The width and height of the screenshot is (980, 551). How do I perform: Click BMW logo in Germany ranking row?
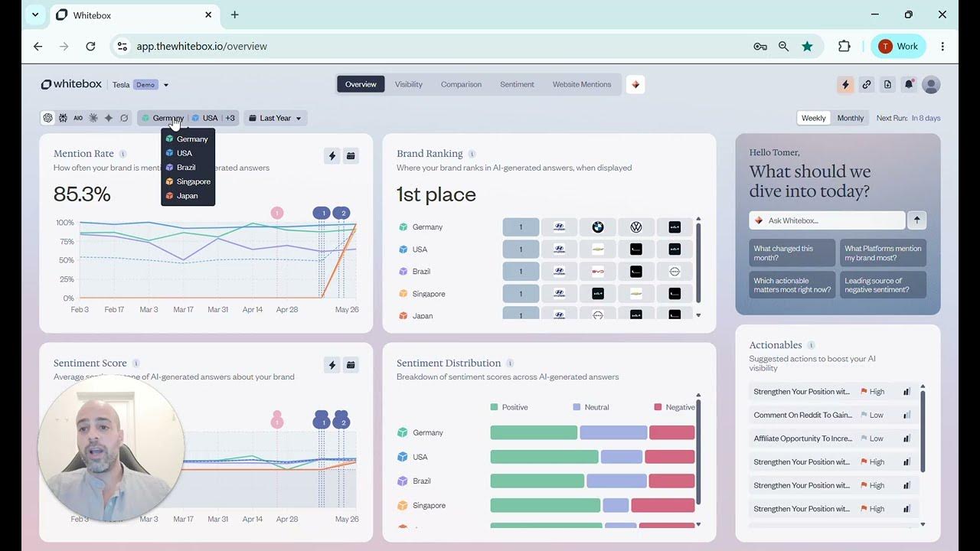[598, 227]
